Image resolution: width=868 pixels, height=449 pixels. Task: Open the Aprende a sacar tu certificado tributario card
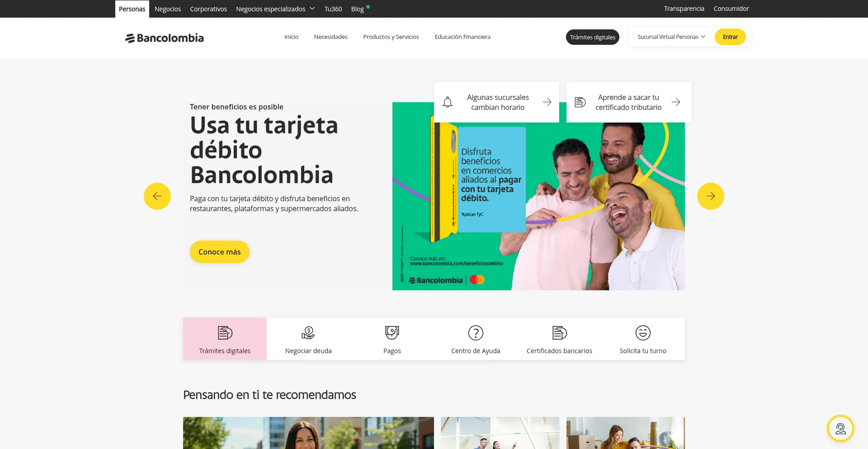[x=628, y=102]
